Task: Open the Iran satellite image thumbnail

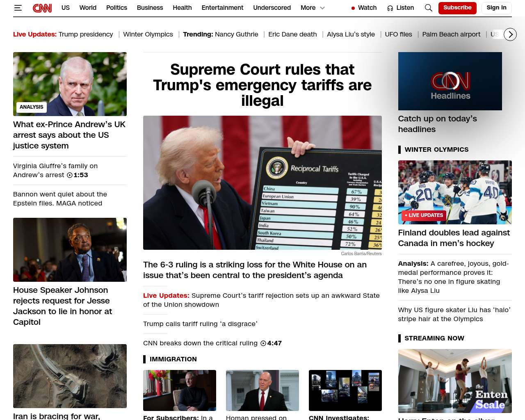Action: [x=70, y=376]
